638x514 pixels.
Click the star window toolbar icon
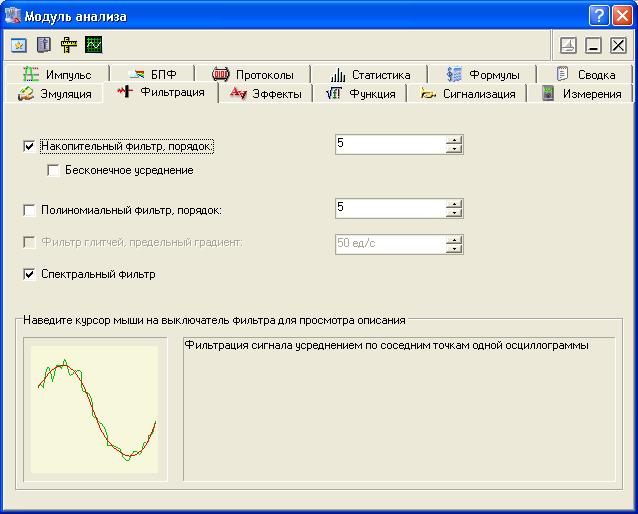(19, 45)
